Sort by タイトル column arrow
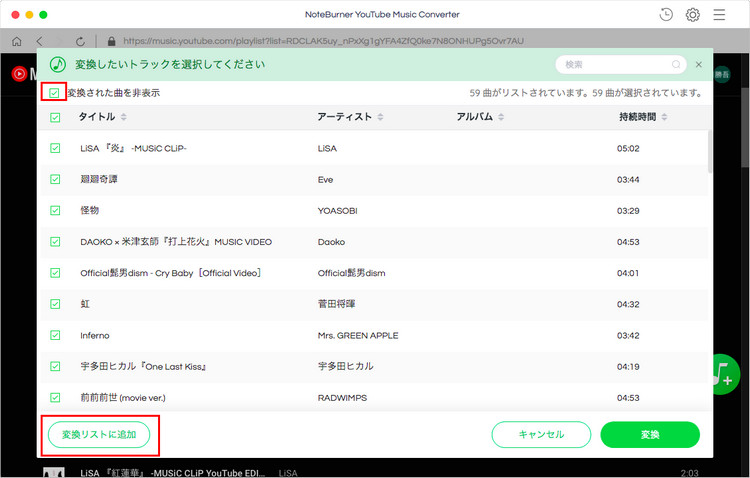This screenshot has width=750, height=478. click(123, 117)
